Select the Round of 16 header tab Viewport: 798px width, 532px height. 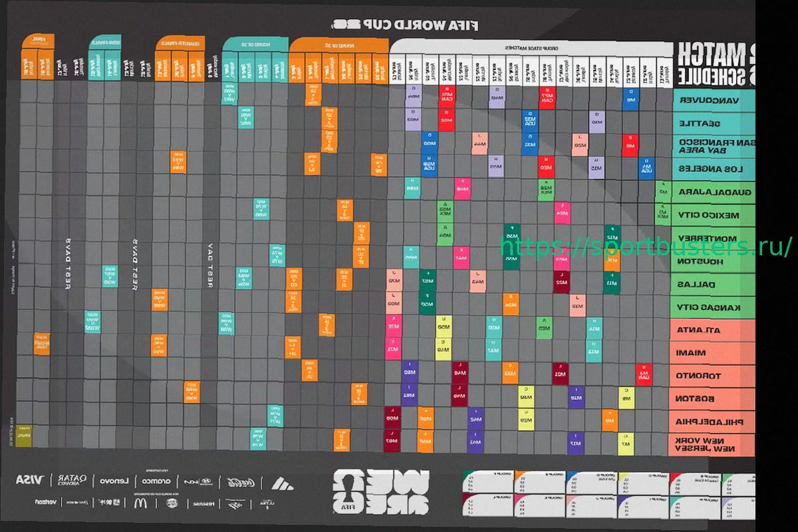[x=255, y=45]
